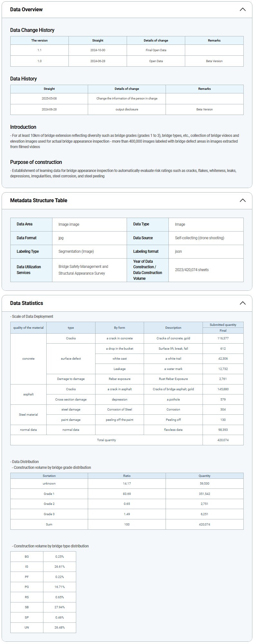Image resolution: width=254 pixels, height=644 pixels.
Task: Click the Grade 1 row label
Action: point(49,494)
